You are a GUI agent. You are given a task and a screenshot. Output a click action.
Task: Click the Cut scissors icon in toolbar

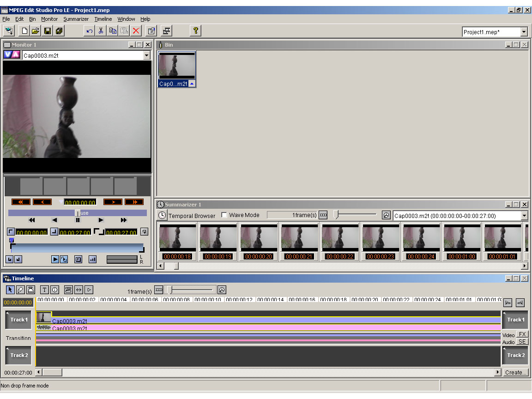coord(101,31)
